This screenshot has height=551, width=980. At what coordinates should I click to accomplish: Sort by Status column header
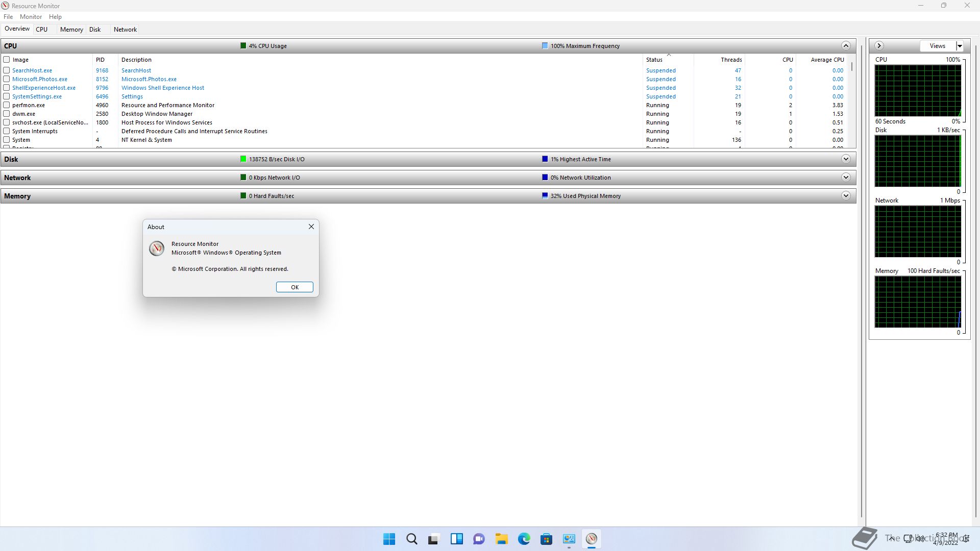[x=669, y=60]
